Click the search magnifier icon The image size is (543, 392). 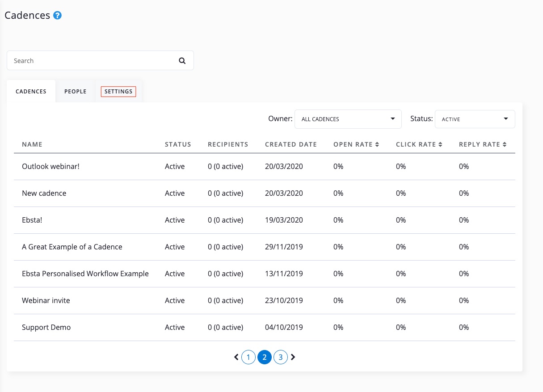click(182, 61)
